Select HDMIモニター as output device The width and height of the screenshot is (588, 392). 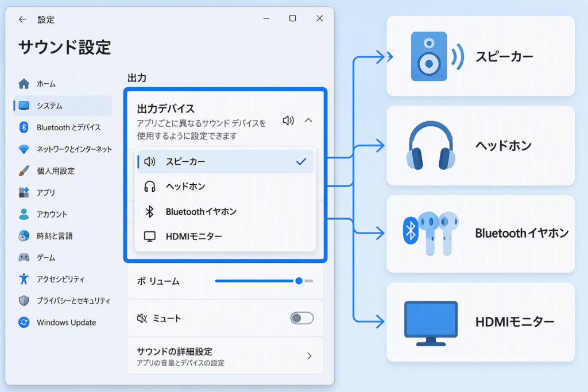coord(225,236)
